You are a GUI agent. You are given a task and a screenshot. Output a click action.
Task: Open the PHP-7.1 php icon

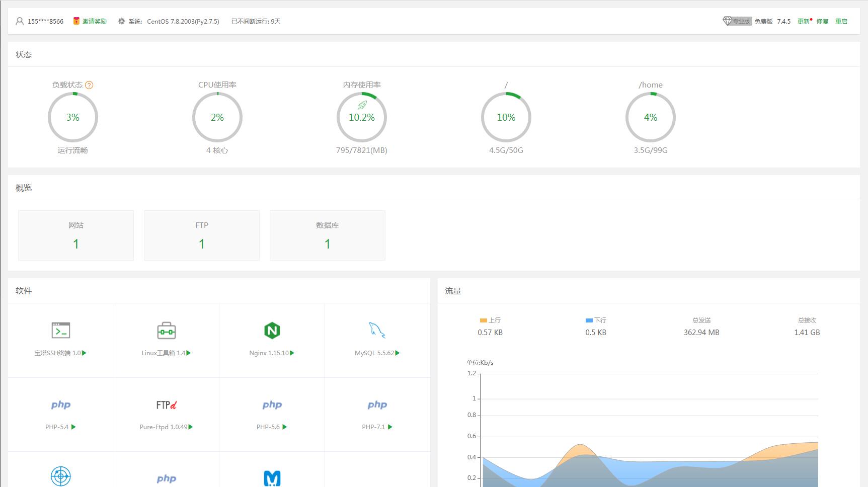[377, 404]
